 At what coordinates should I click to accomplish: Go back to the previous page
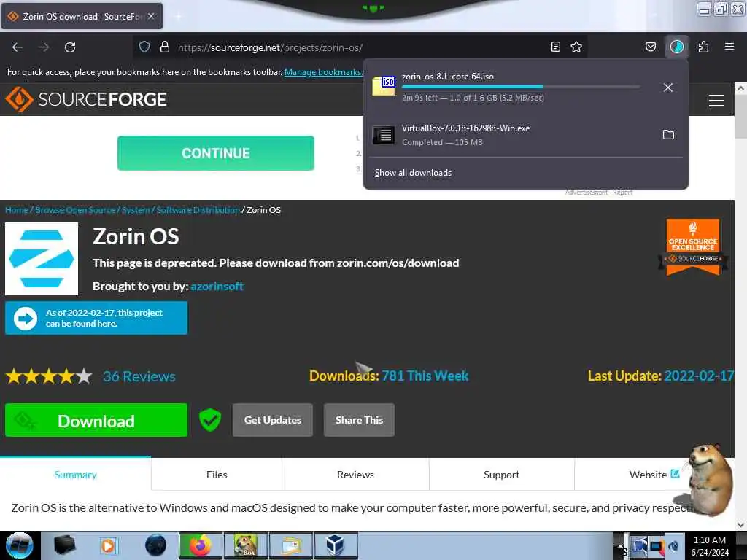coord(18,47)
